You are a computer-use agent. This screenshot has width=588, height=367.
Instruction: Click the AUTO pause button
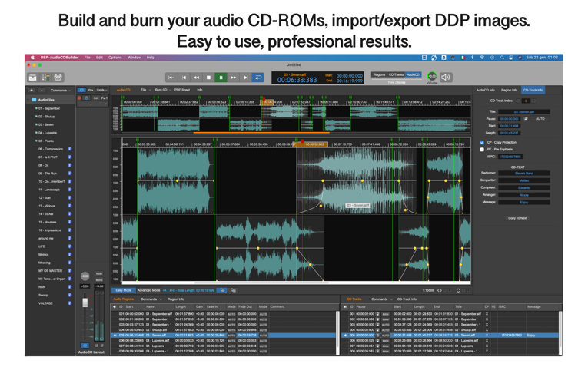[540, 119]
